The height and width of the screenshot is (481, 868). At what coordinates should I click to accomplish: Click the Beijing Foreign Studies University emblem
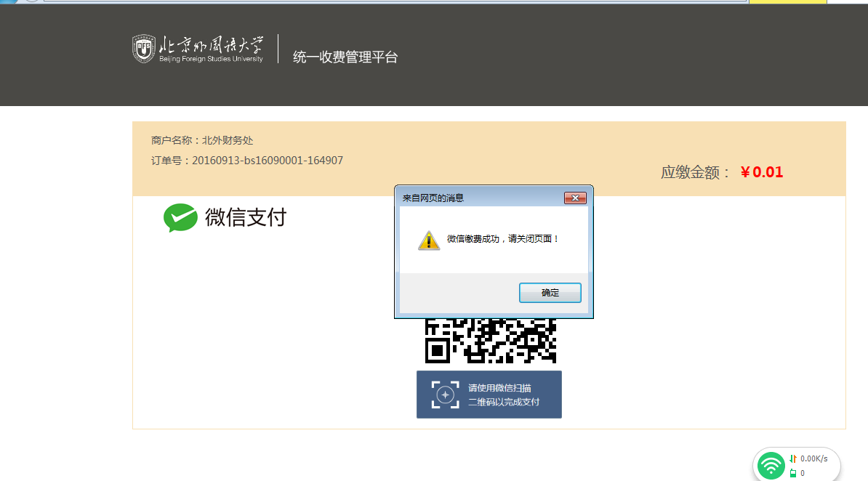pos(143,49)
